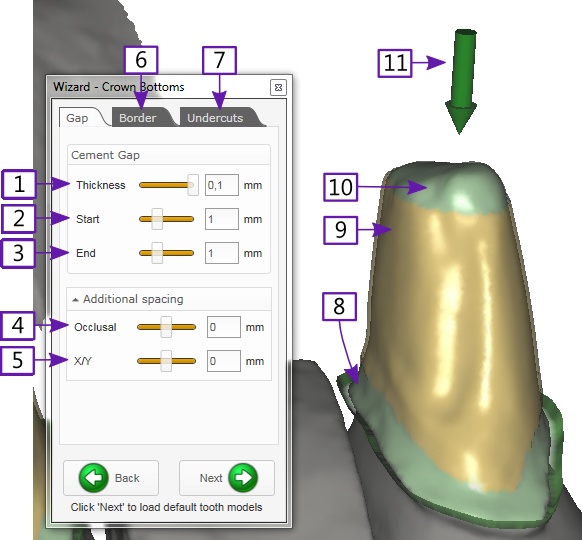Collapse the Additional spacing section
The height and width of the screenshot is (540, 582).
pos(75,300)
